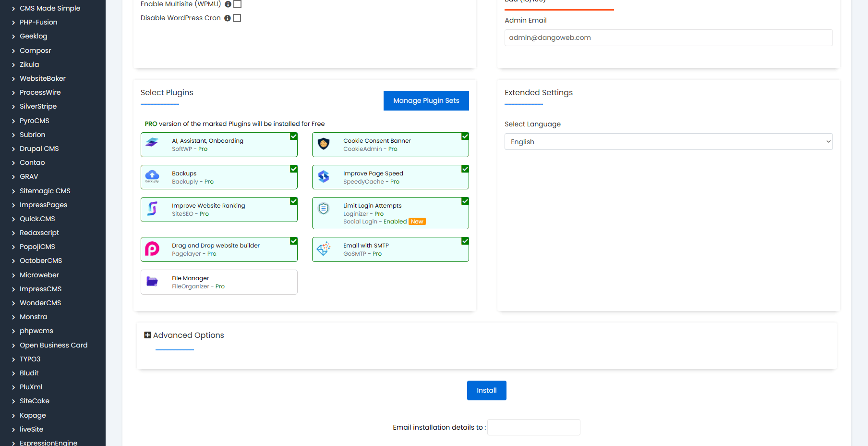Screen dimensions: 868x446
Task: Open PyroCMS in the sidebar
Action: coord(34,121)
